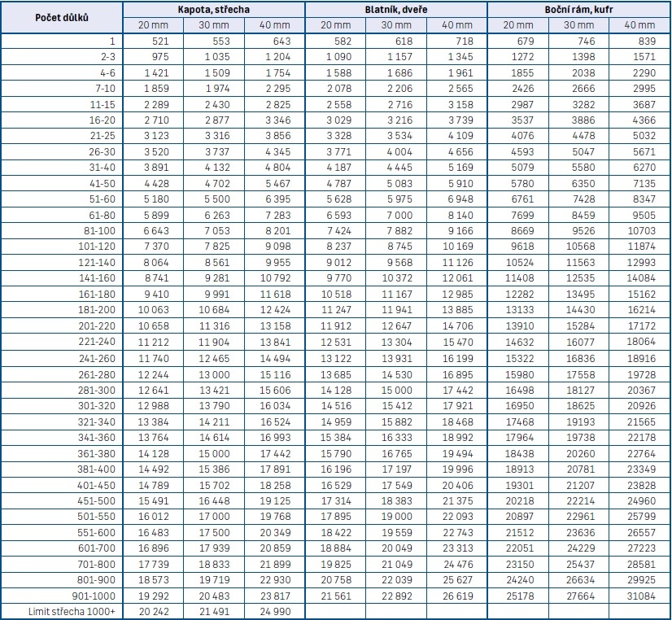The image size is (672, 620).
Task: Click 40 mm subheader under Boční rám, kufr
Action: coord(639,25)
